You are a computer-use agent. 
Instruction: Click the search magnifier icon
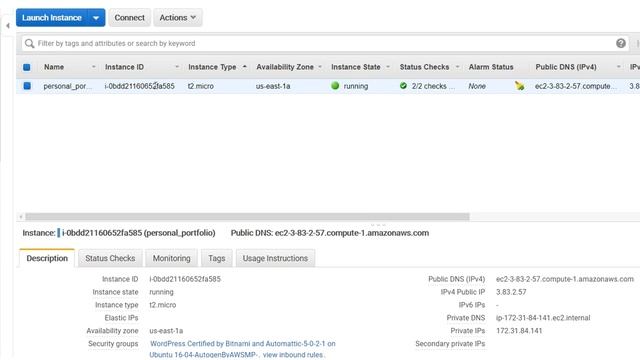pyautogui.click(x=29, y=43)
